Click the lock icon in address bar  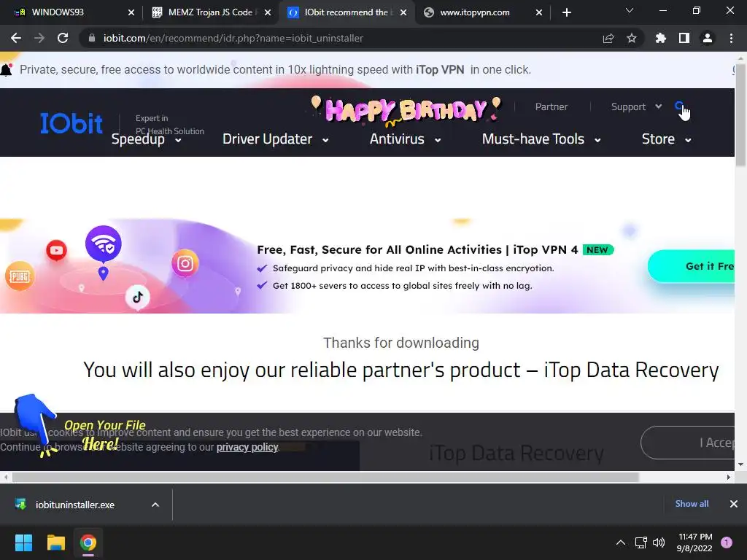pyautogui.click(x=92, y=38)
